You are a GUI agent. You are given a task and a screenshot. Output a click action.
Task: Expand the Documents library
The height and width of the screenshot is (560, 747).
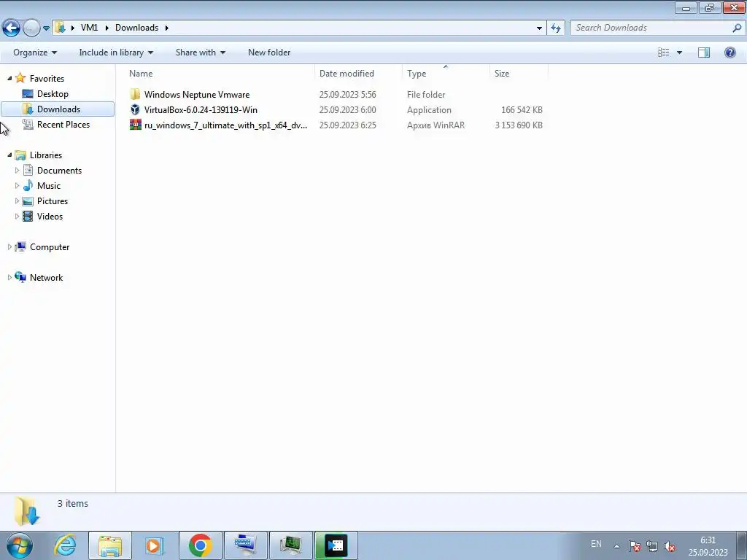[x=18, y=170]
